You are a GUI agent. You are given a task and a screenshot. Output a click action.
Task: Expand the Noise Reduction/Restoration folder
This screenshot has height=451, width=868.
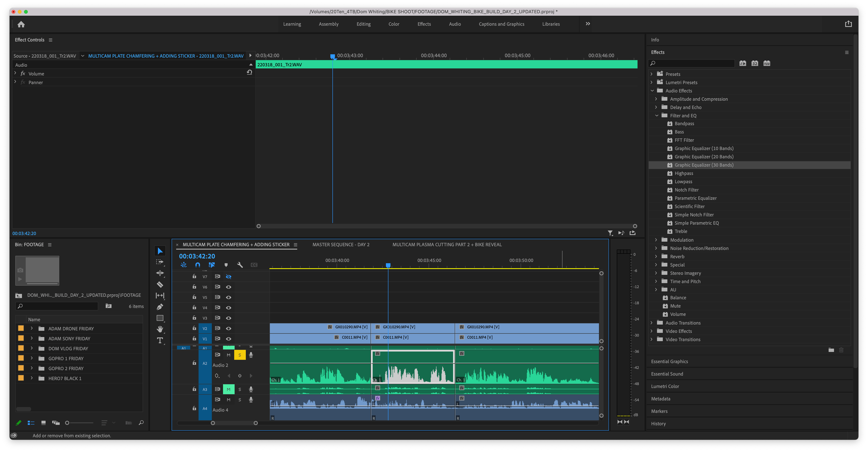pos(656,248)
